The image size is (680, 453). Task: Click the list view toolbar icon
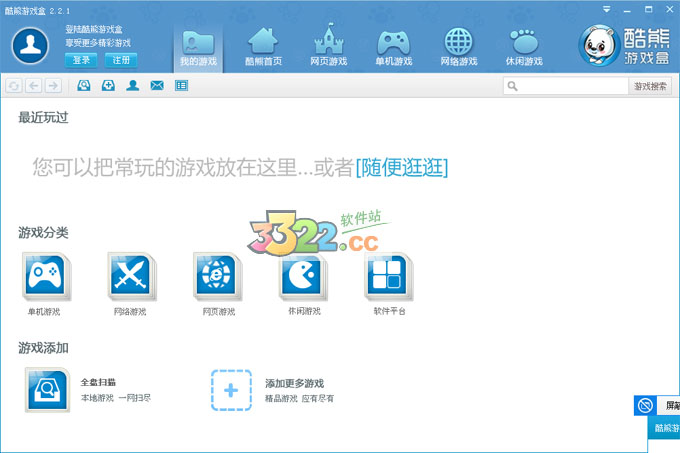[181, 86]
